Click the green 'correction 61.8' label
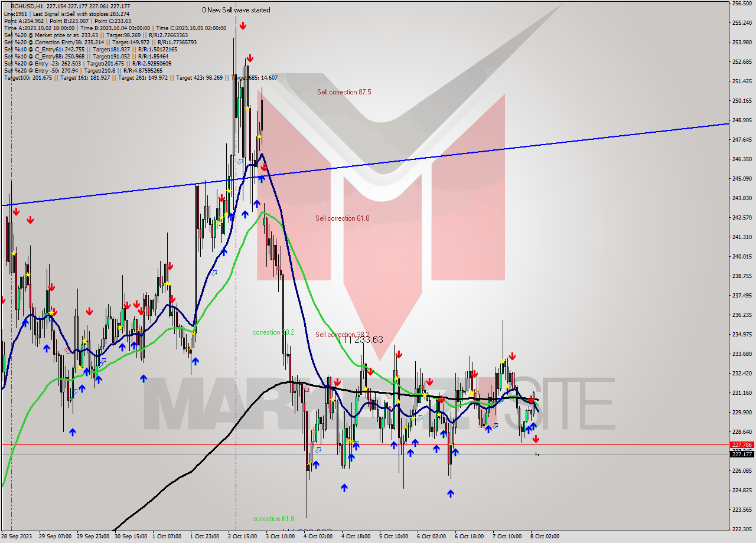Screen dimensions: 756x543 273,519
